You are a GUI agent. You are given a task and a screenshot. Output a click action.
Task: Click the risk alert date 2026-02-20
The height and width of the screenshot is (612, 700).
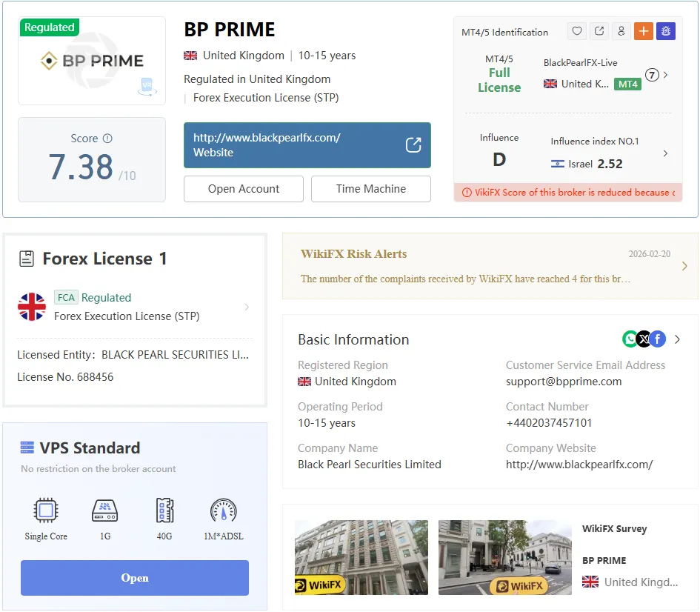pos(650,254)
